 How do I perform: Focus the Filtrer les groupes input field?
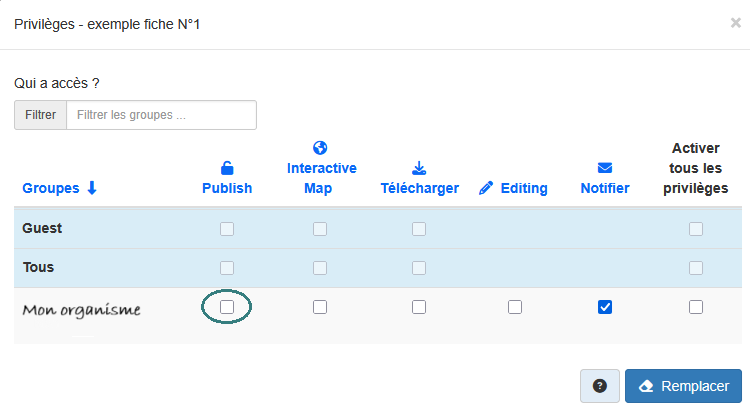(161, 115)
